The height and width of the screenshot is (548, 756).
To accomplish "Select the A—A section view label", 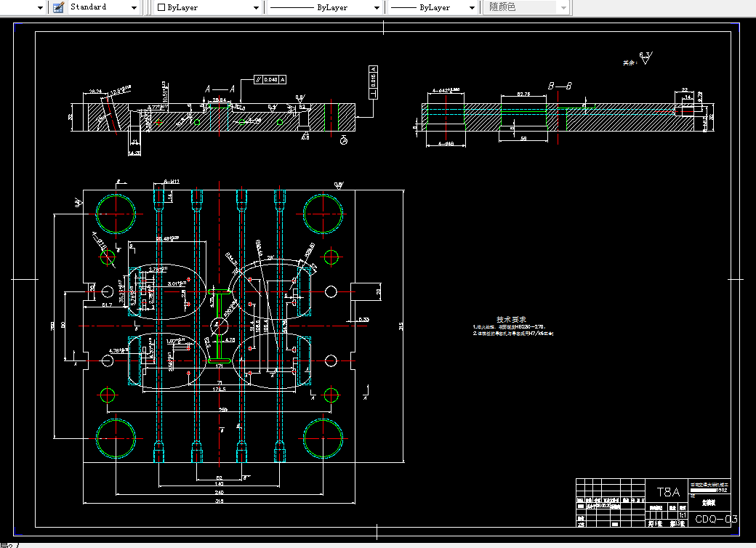I will pos(220,89).
